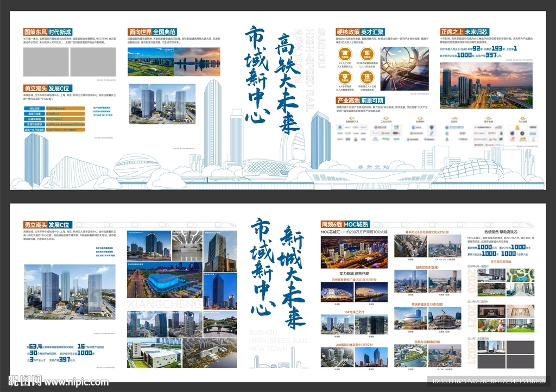Click the second gray placeholder under '国策东风'
This screenshot has height=392, width=556.
[x=93, y=62]
